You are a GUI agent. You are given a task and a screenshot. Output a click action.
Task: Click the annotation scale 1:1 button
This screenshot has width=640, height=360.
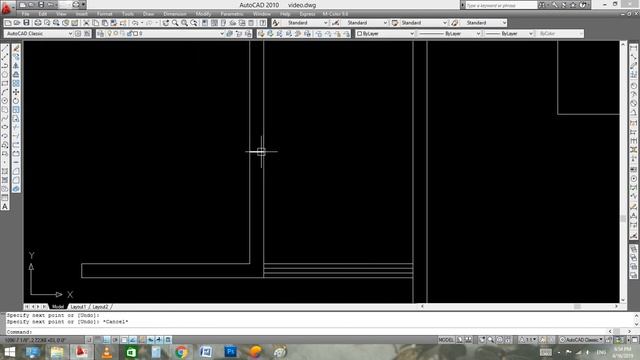529,340
